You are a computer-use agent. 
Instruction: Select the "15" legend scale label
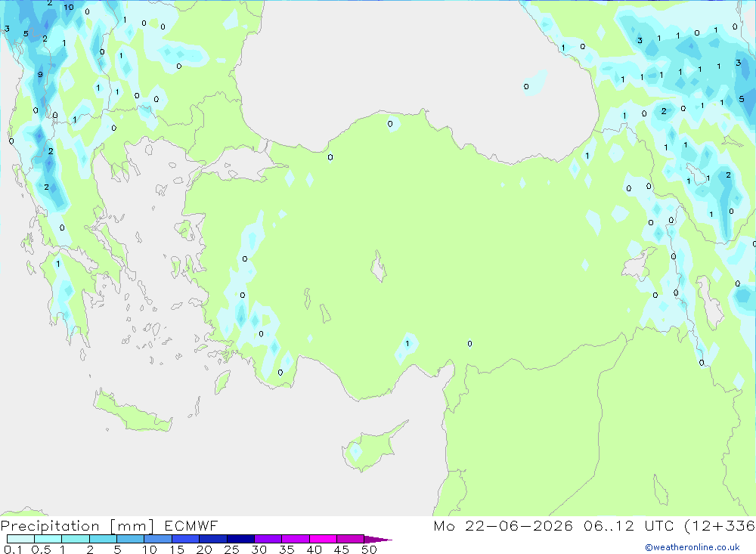click(x=176, y=549)
